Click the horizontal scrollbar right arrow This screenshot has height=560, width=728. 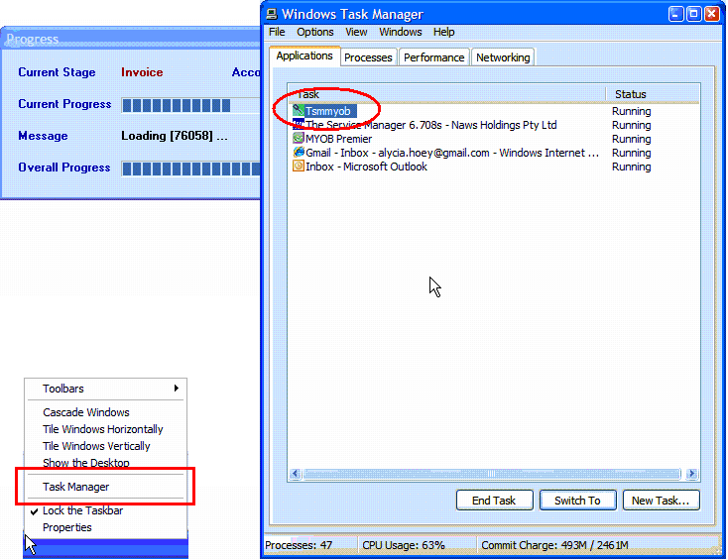691,474
